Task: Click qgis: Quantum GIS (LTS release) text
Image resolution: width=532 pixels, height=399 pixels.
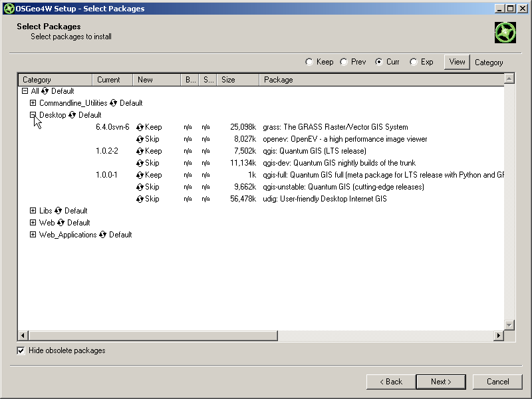Action: 315,151
